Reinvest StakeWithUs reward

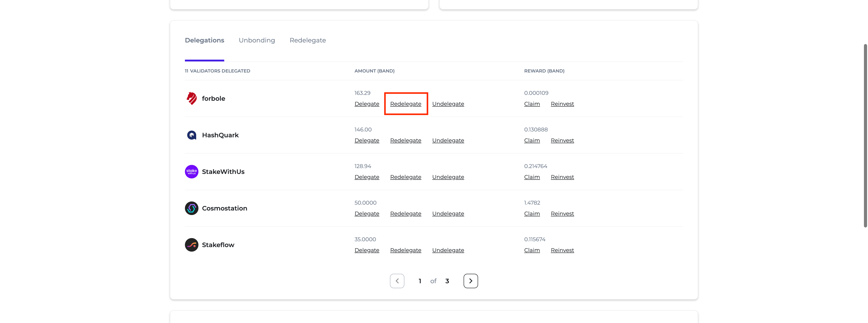click(562, 177)
